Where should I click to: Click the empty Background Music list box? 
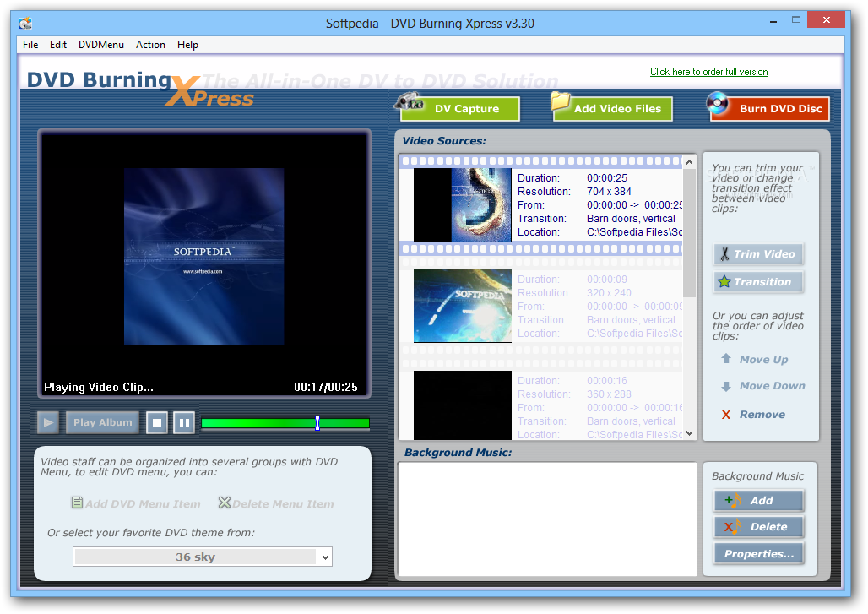pyautogui.click(x=547, y=519)
